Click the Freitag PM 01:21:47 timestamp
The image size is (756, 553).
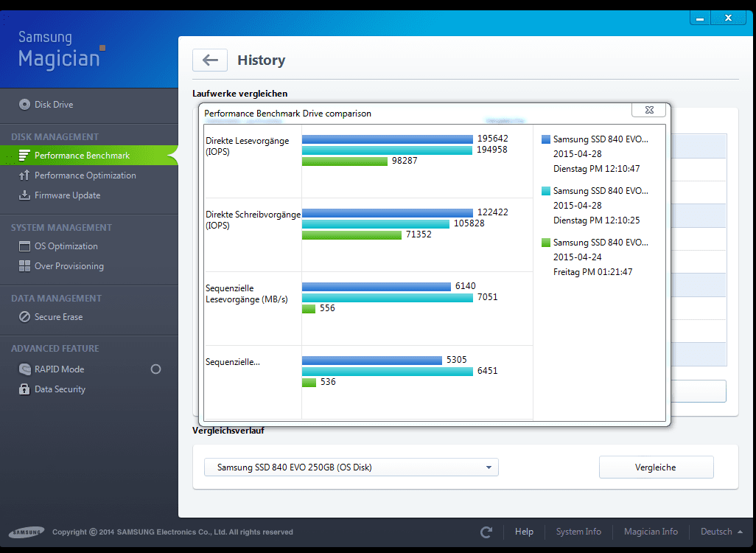(x=592, y=271)
